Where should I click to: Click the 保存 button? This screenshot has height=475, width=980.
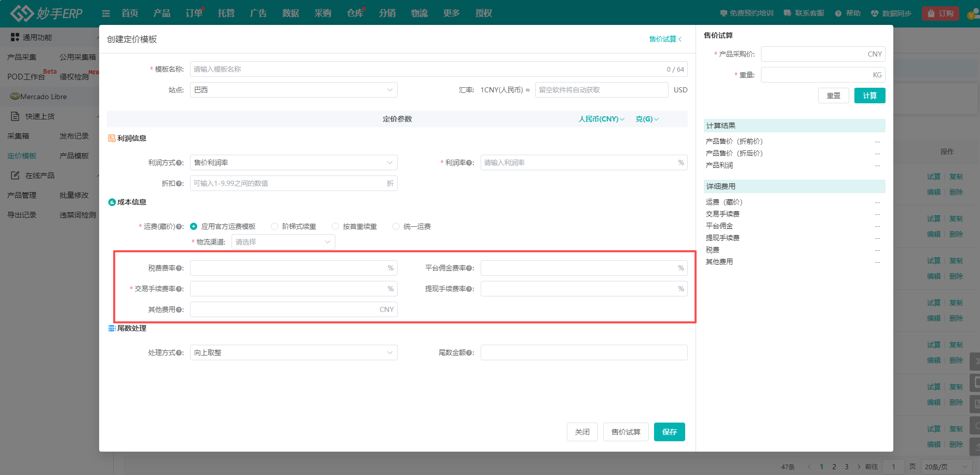click(669, 432)
